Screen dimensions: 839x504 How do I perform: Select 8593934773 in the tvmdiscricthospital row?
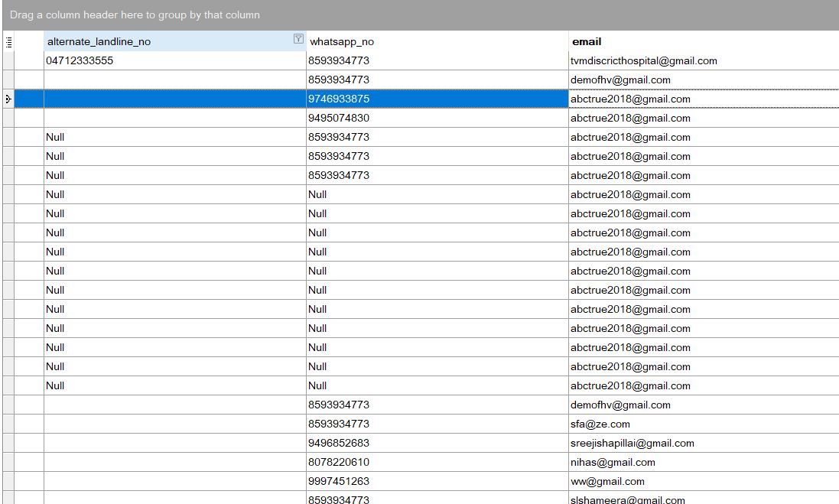pyautogui.click(x=437, y=60)
